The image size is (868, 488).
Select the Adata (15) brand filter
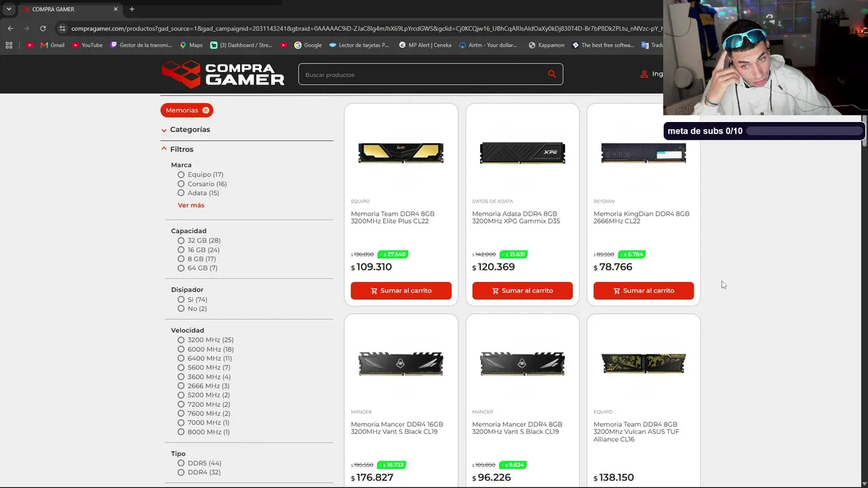click(181, 193)
